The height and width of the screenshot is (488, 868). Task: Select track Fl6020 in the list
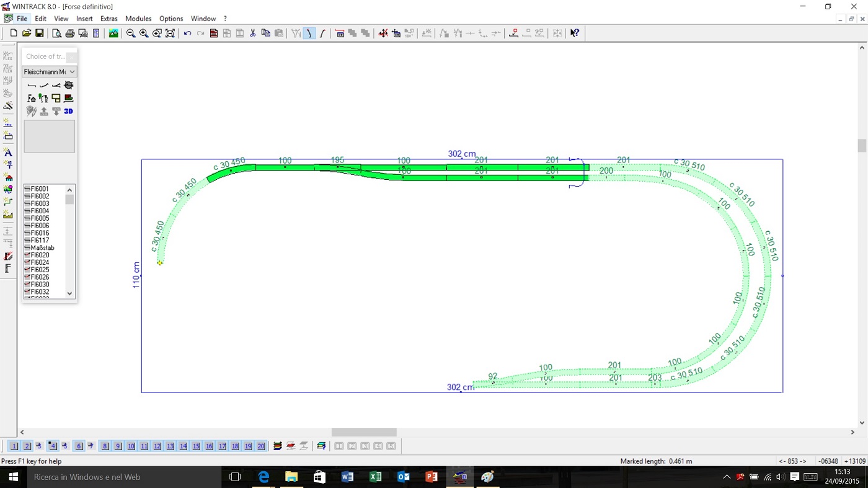[40, 255]
